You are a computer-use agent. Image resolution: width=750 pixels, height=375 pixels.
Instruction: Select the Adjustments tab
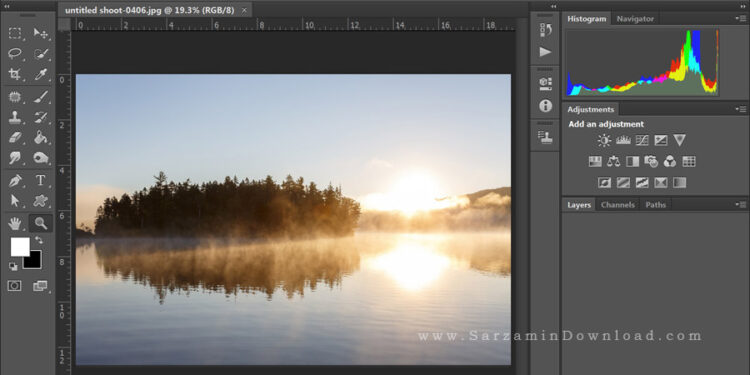(x=590, y=109)
